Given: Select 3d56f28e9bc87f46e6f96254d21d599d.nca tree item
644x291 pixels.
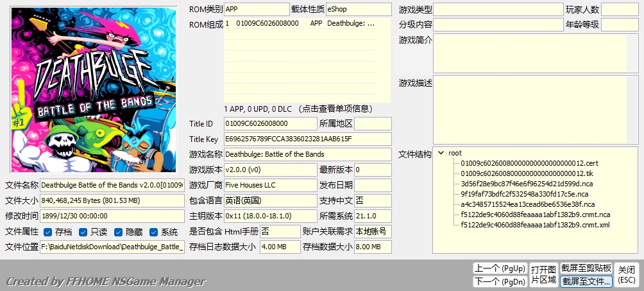Looking at the screenshot, I should 527,184.
